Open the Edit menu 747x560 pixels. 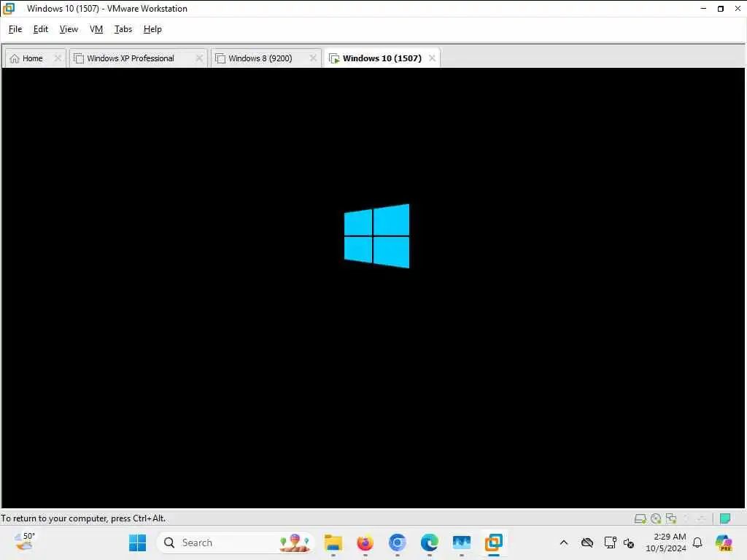[x=41, y=29]
